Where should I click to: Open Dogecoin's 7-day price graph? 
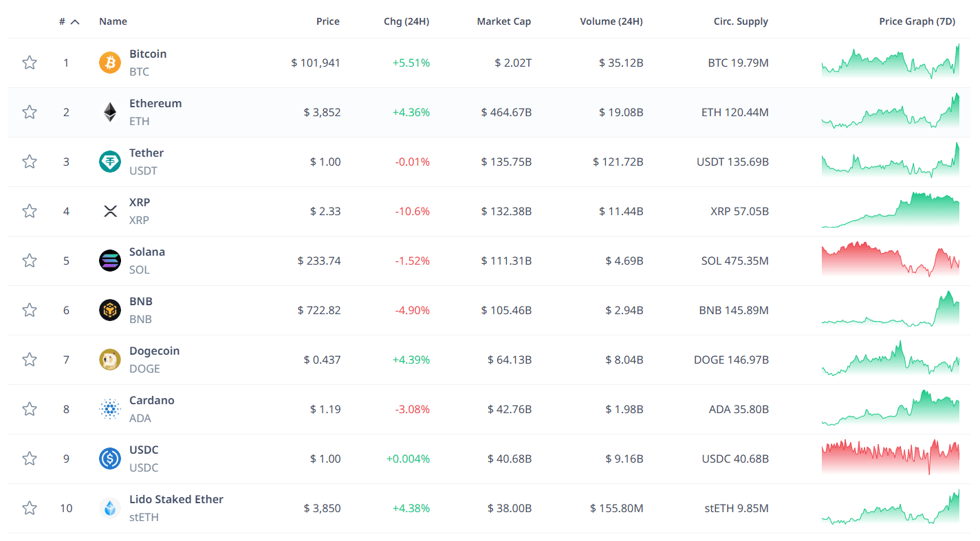coord(891,358)
